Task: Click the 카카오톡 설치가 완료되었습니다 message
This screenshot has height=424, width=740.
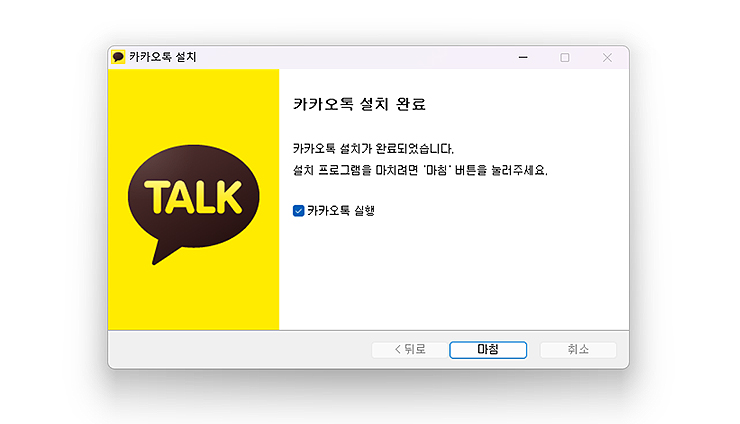Action: (373, 149)
